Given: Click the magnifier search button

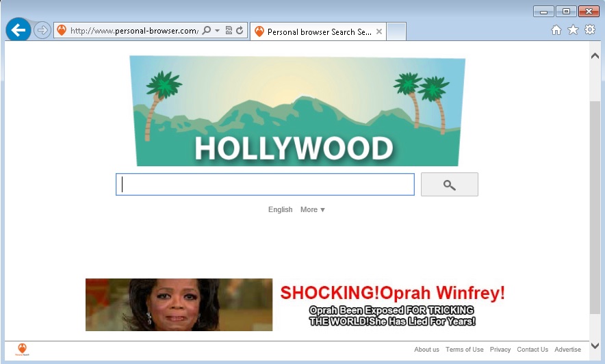Looking at the screenshot, I should point(450,185).
